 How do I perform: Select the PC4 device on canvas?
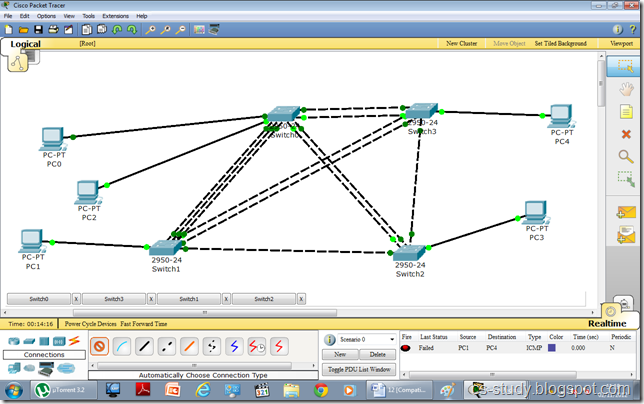561,116
